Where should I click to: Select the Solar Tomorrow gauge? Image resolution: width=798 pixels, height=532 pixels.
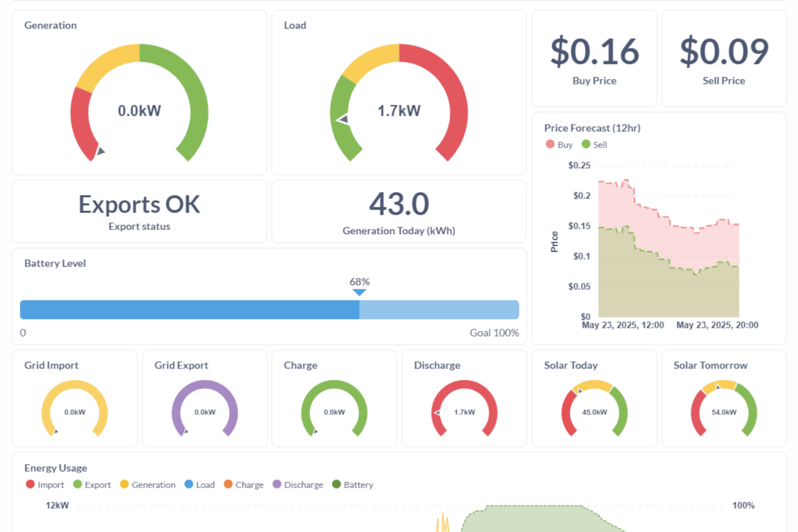click(724, 409)
